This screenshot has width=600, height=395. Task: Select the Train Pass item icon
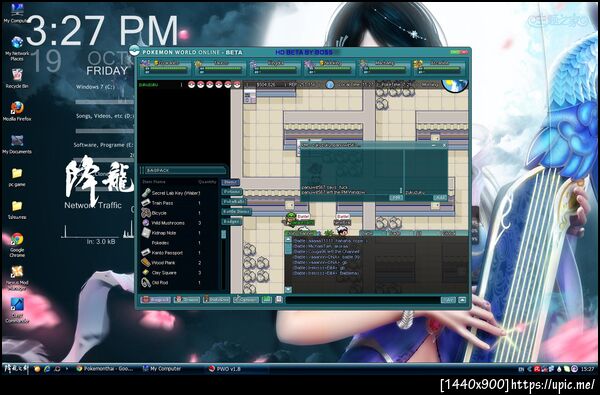click(x=146, y=203)
